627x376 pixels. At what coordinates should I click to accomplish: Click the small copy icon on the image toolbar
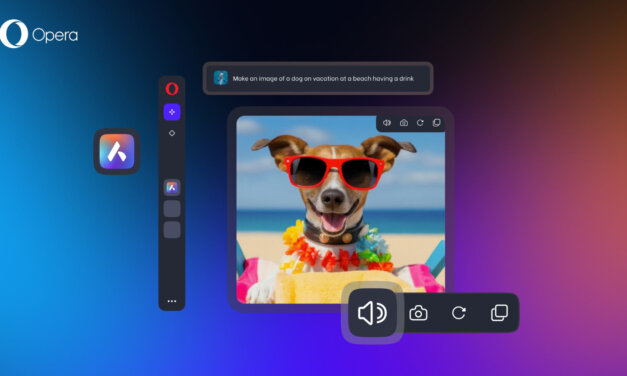click(x=437, y=123)
